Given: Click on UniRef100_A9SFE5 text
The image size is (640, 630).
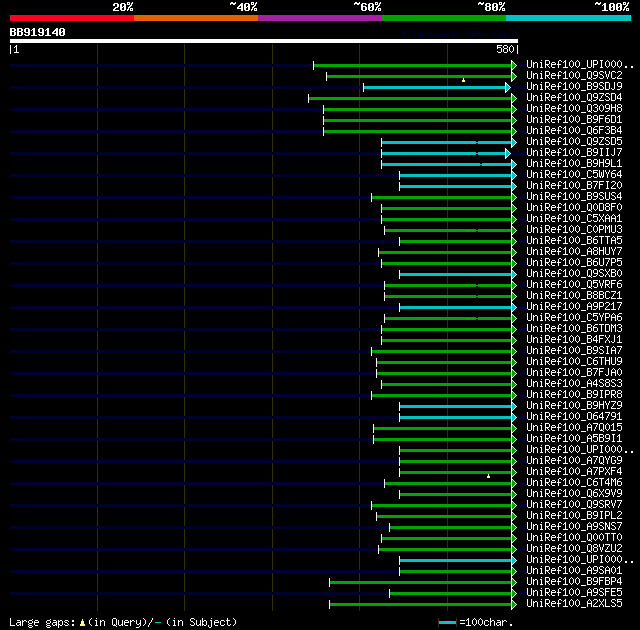Looking at the screenshot, I should [x=574, y=593].
